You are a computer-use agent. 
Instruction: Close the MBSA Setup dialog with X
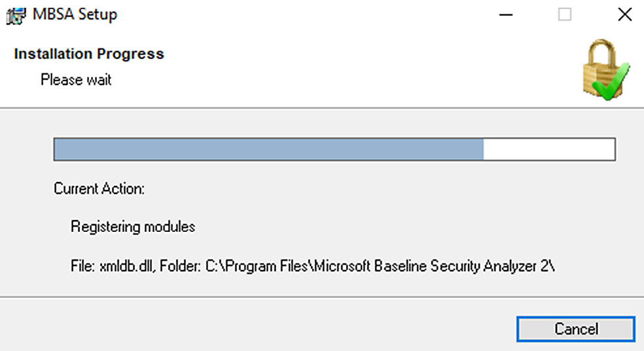click(x=625, y=15)
